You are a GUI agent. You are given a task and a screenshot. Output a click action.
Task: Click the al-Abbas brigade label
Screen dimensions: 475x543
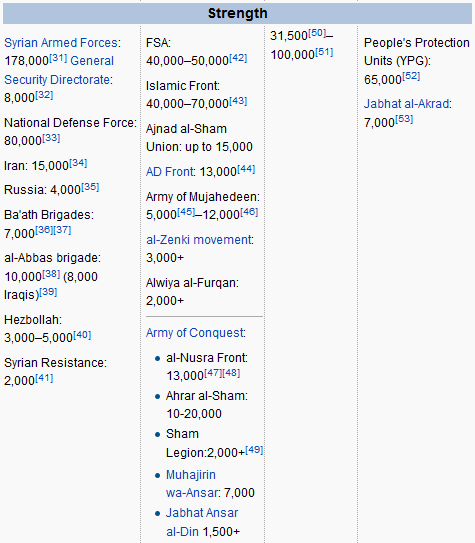pos(51,258)
